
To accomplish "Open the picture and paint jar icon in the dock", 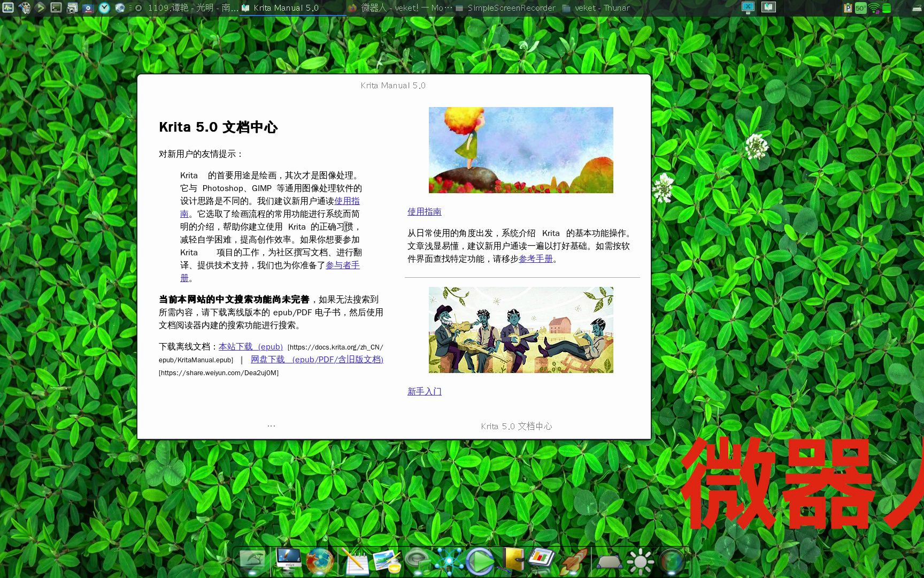I will [x=387, y=561].
